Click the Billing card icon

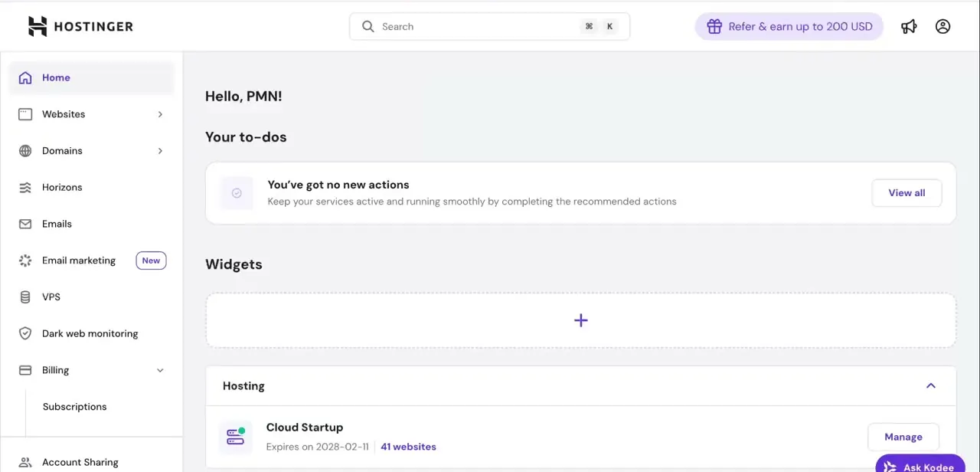pos(25,370)
